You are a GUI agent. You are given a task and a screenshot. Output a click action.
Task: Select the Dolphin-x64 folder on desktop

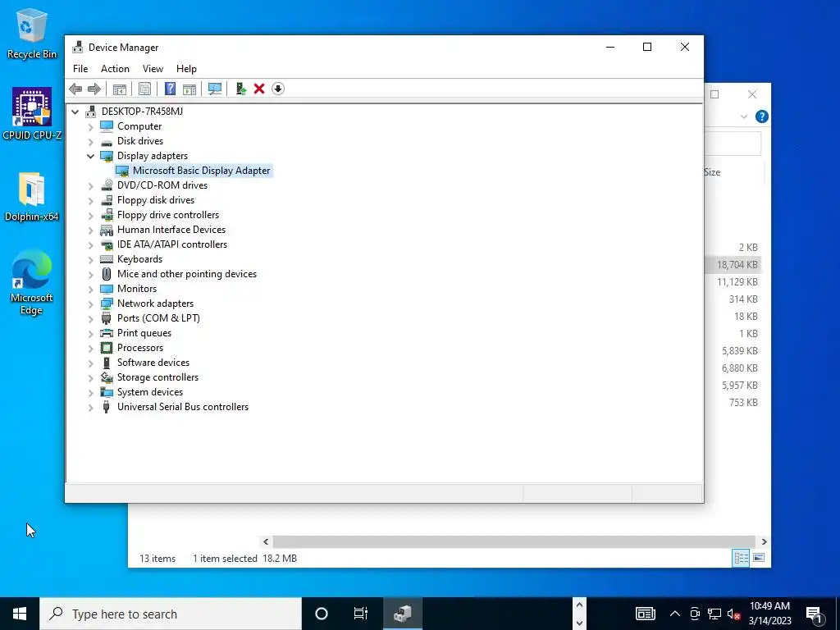point(32,197)
